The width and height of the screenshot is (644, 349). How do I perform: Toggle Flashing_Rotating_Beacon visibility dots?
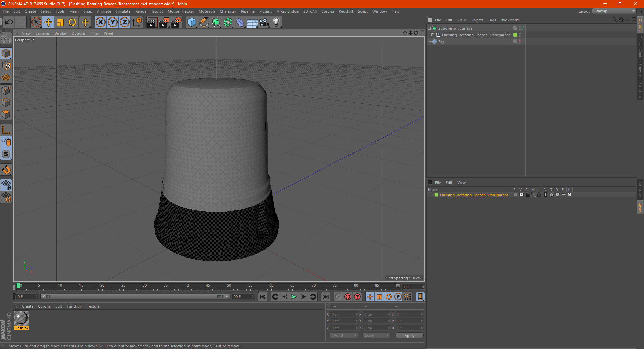tap(520, 35)
